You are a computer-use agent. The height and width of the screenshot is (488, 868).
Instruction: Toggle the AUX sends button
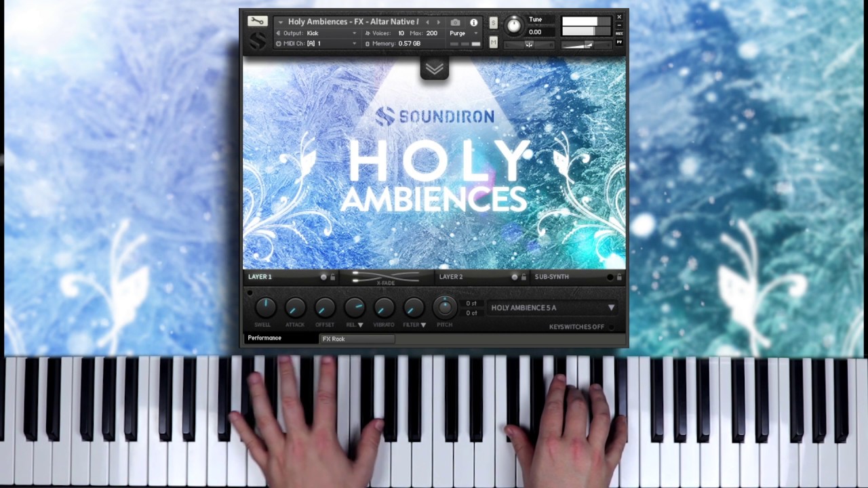(x=619, y=33)
